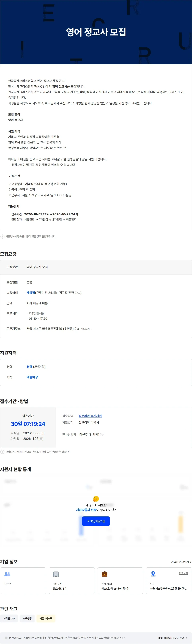Click chevron after 오류 신고
The width and height of the screenshot is (192, 644).
point(186,638)
